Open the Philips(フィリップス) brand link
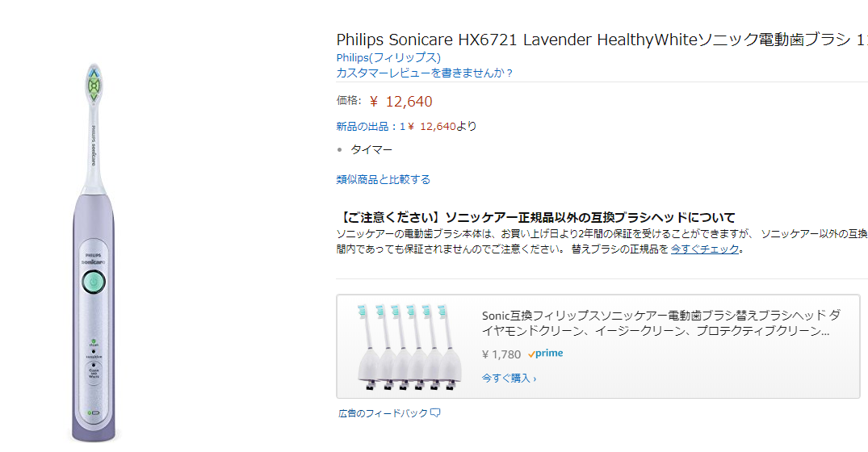 tap(388, 57)
